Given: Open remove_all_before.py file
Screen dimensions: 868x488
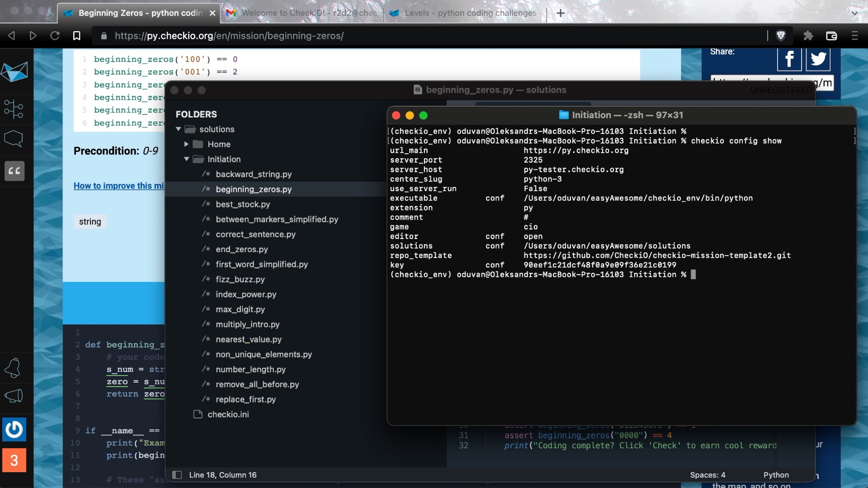Looking at the screenshot, I should coord(257,384).
